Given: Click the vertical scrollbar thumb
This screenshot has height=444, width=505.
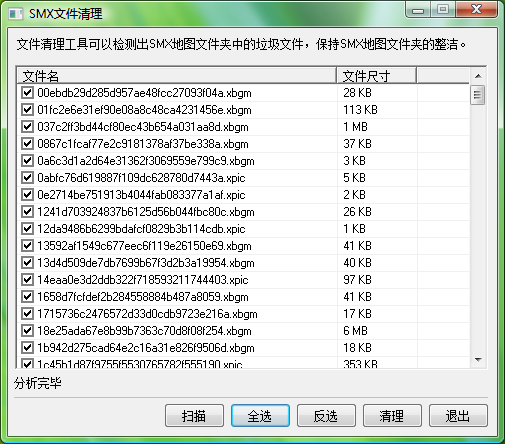Looking at the screenshot, I should (477, 95).
